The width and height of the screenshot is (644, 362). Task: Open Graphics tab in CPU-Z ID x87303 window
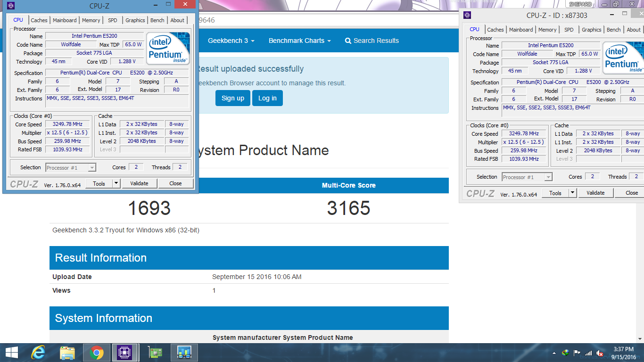click(x=592, y=30)
